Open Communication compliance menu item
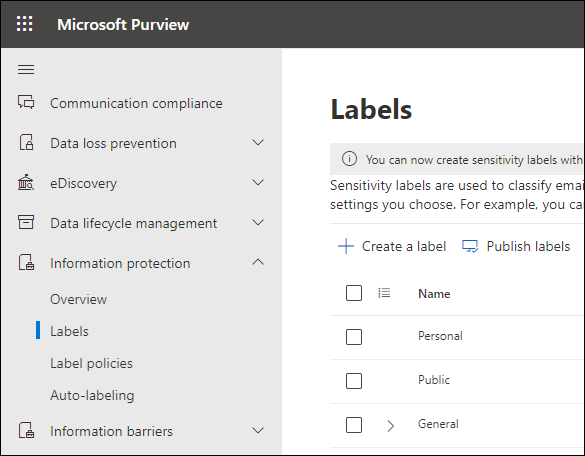This screenshot has width=585, height=456. click(x=136, y=103)
